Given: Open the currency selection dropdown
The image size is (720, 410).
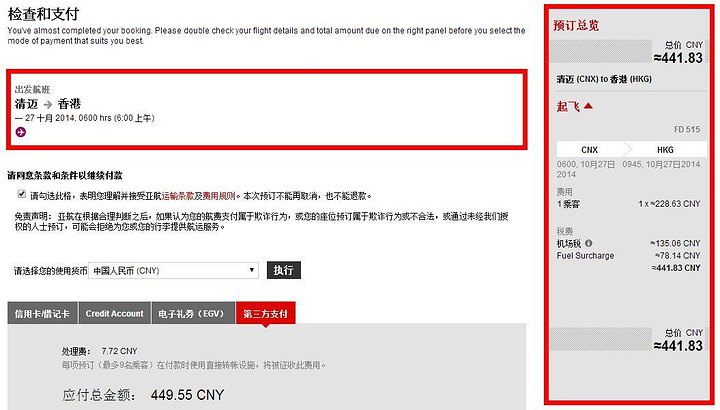Looking at the screenshot, I should click(174, 270).
